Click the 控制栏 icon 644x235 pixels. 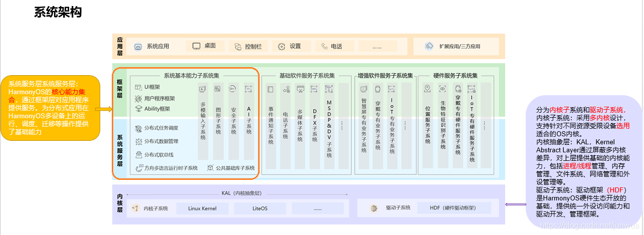pyautogui.click(x=238, y=47)
